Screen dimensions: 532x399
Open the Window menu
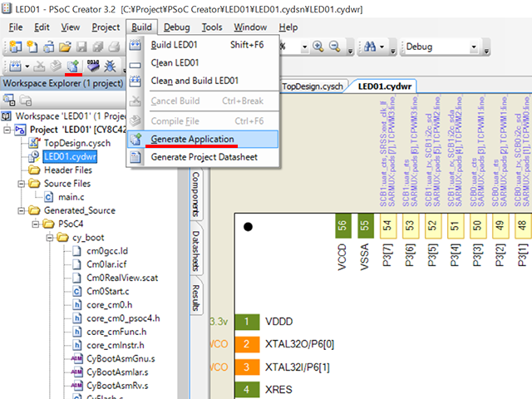[x=250, y=27]
